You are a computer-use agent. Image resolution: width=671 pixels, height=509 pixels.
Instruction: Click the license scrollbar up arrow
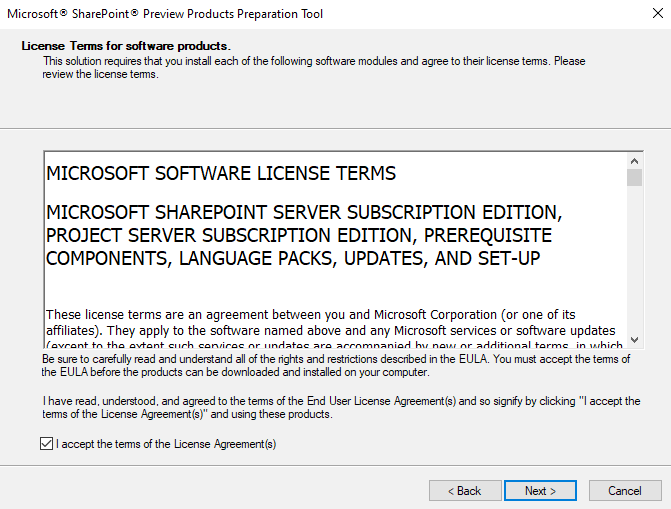635,160
